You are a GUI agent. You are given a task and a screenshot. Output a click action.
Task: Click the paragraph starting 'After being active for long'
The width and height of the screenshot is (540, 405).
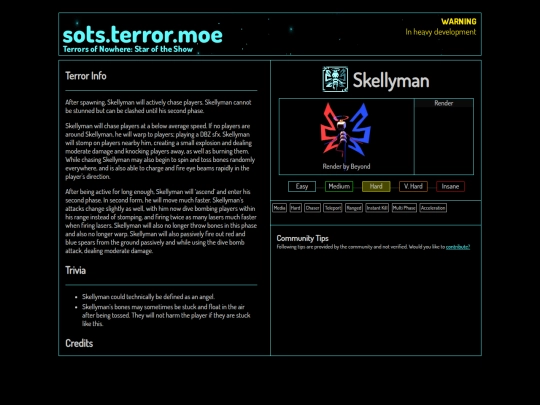click(161, 221)
